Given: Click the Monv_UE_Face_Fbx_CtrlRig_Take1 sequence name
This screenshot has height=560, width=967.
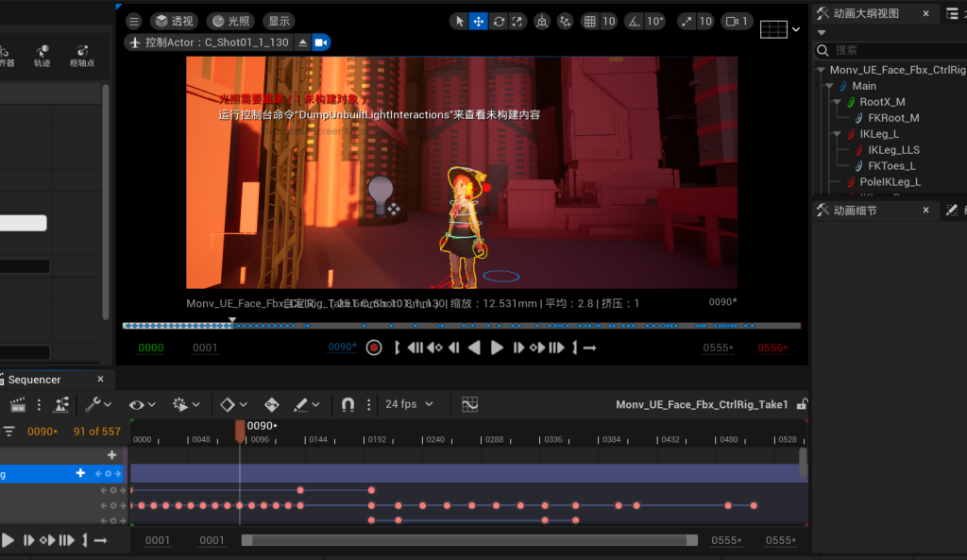Looking at the screenshot, I should coord(702,404).
